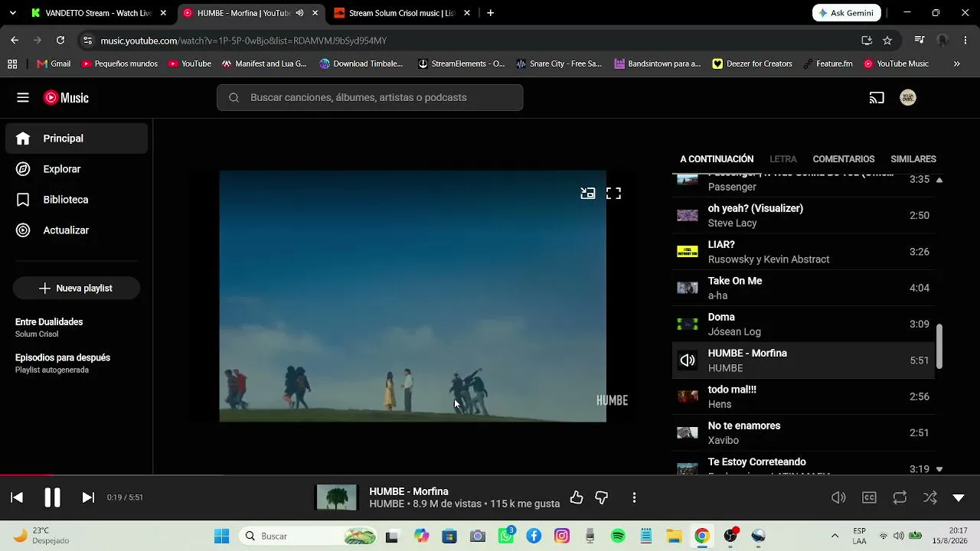Toggle shuffle in the player bar
Viewport: 980px width, 551px height.
[930, 497]
